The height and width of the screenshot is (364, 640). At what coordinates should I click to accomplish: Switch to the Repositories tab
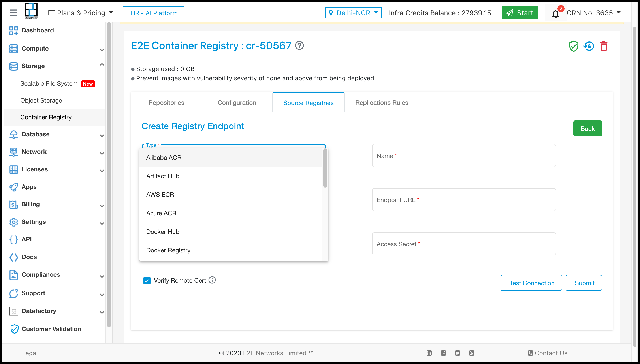(166, 103)
